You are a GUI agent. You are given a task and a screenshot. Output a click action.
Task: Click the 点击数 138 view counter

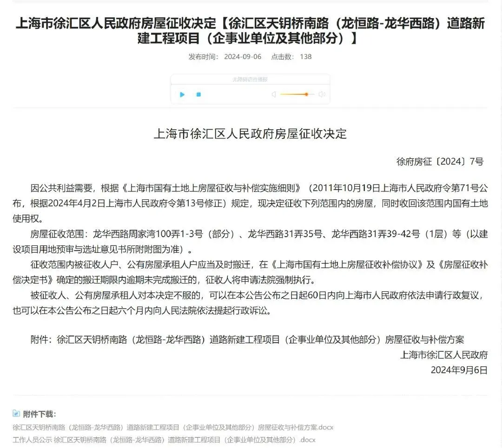tap(291, 57)
